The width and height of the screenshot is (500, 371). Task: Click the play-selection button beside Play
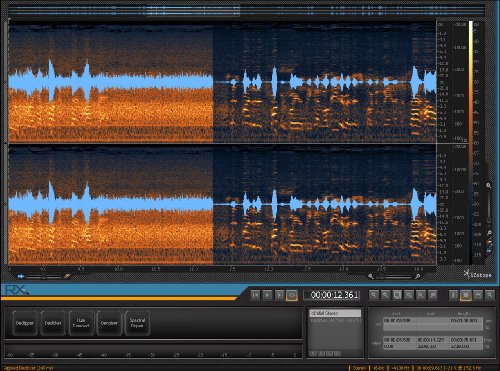click(x=279, y=295)
